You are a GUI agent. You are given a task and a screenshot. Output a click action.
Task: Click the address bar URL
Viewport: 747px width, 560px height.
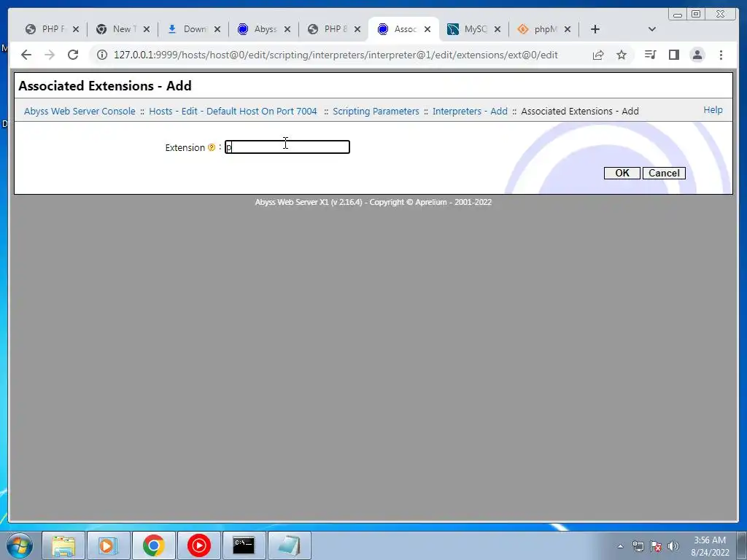point(336,55)
